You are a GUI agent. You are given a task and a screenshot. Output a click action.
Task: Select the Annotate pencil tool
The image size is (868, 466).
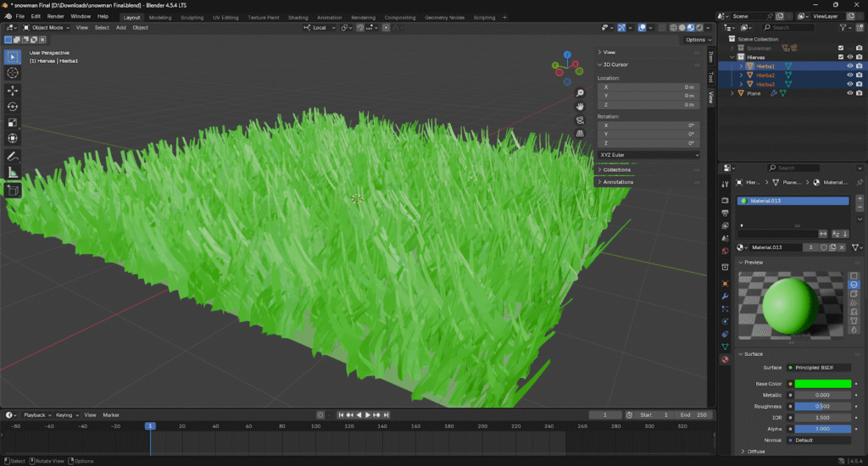(13, 157)
